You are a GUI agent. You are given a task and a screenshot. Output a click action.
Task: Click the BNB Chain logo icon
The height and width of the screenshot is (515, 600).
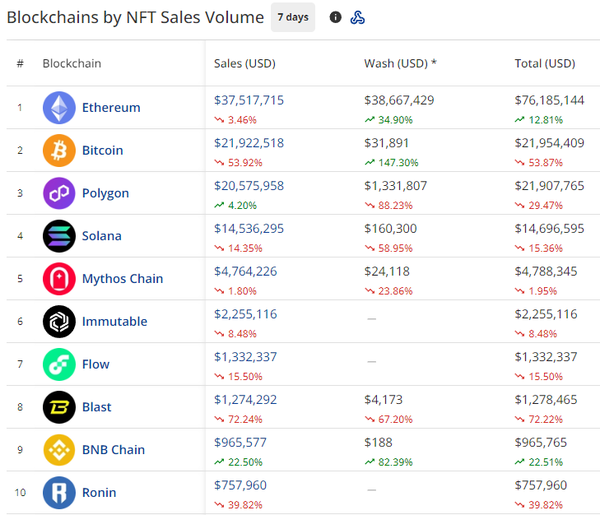point(59,450)
